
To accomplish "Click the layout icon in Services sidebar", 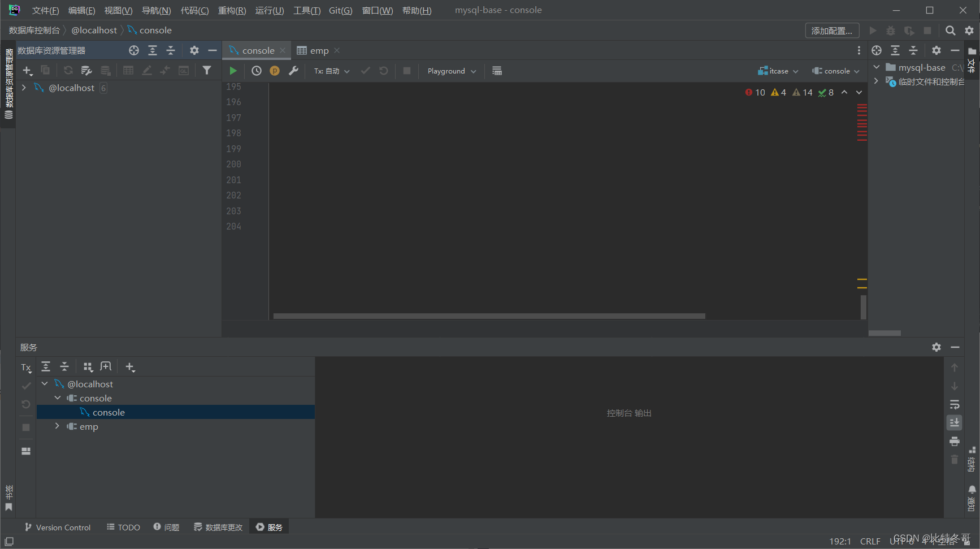I will (26, 451).
